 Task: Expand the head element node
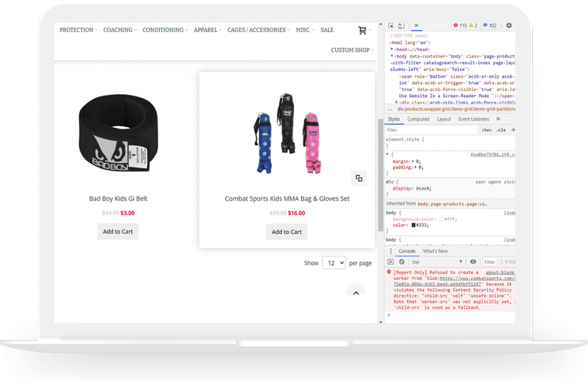point(393,49)
